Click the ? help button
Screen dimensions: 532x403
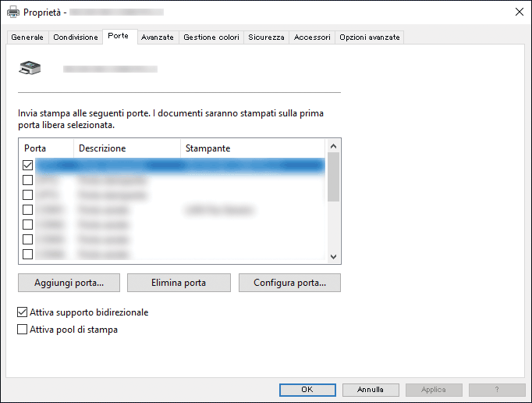pyautogui.click(x=497, y=390)
